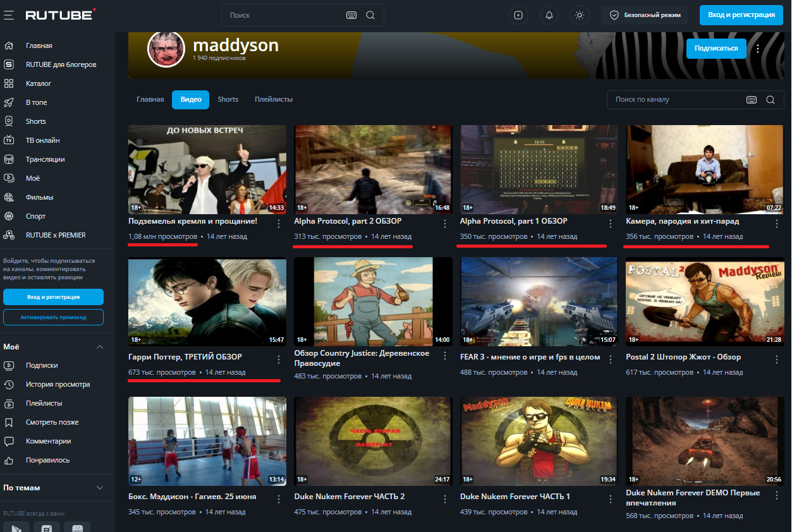Select the Видео tab
This screenshot has height=532, width=792.
point(191,99)
